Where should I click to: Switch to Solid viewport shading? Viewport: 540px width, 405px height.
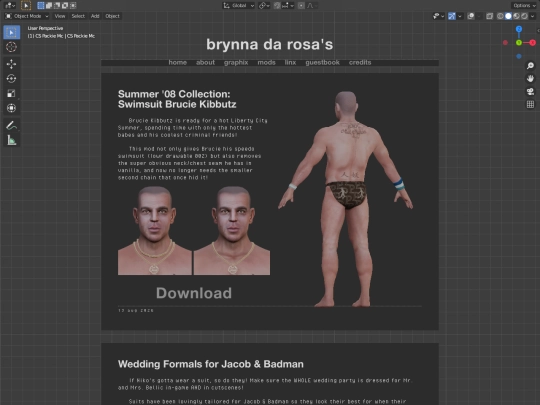(508, 16)
